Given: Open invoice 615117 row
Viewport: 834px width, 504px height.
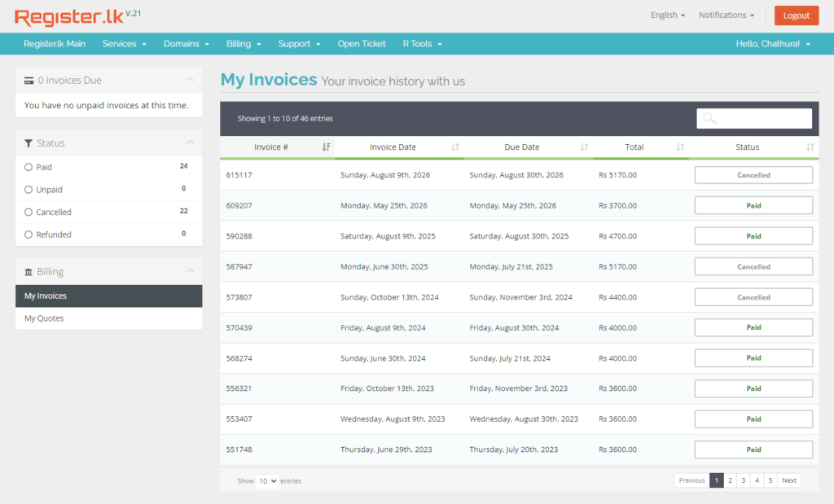Looking at the screenshot, I should 520,175.
